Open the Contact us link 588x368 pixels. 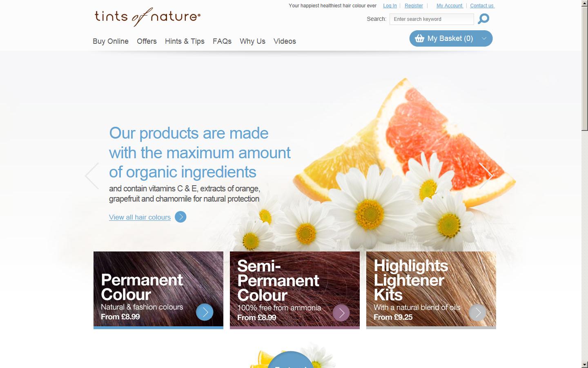tap(482, 6)
